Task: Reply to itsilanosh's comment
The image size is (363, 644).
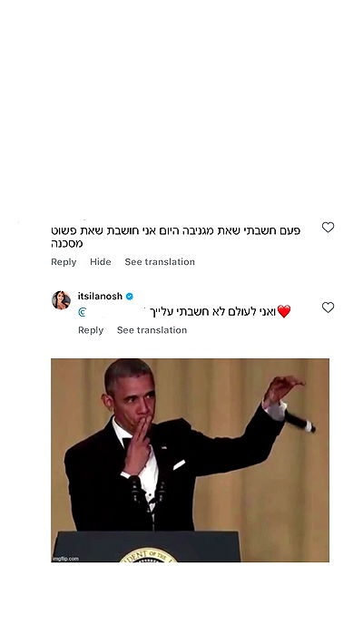Action: tap(91, 330)
